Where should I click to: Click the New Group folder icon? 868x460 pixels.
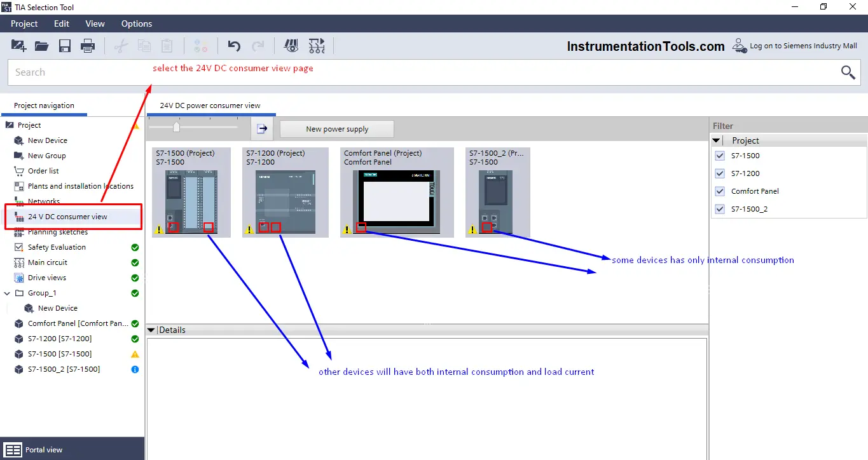18,156
